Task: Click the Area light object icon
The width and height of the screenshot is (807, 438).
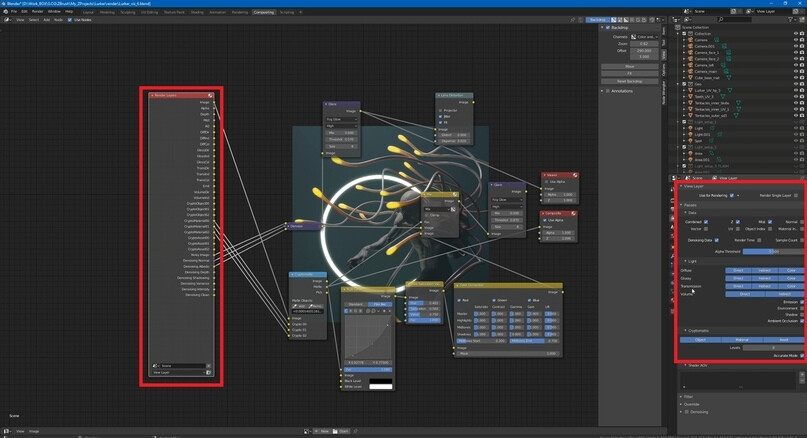Action: [x=690, y=153]
